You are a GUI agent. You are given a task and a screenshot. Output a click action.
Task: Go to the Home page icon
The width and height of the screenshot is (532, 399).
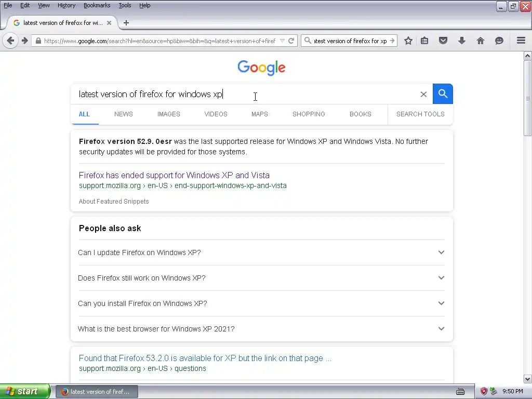[481, 41]
